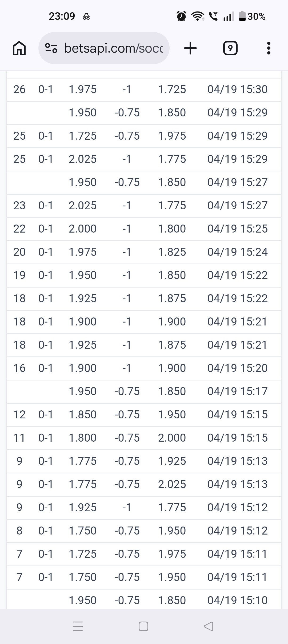
Task: Tap the battery 30% indicator
Action: click(252, 17)
